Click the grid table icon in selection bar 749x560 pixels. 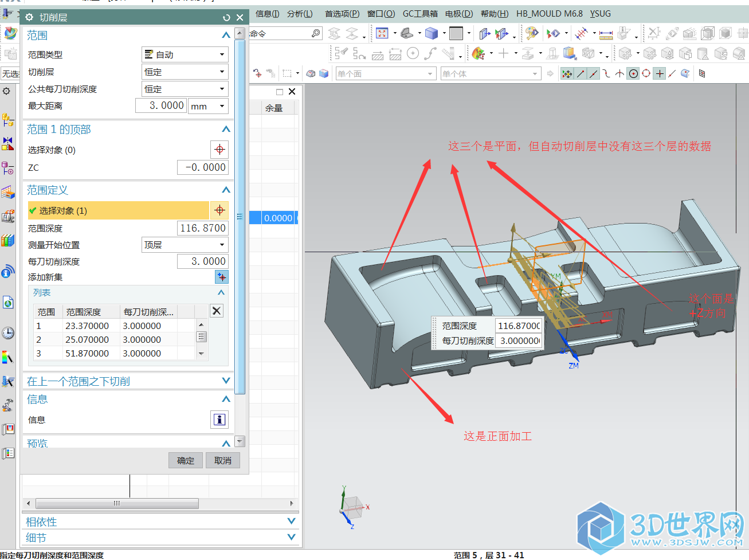coord(702,73)
